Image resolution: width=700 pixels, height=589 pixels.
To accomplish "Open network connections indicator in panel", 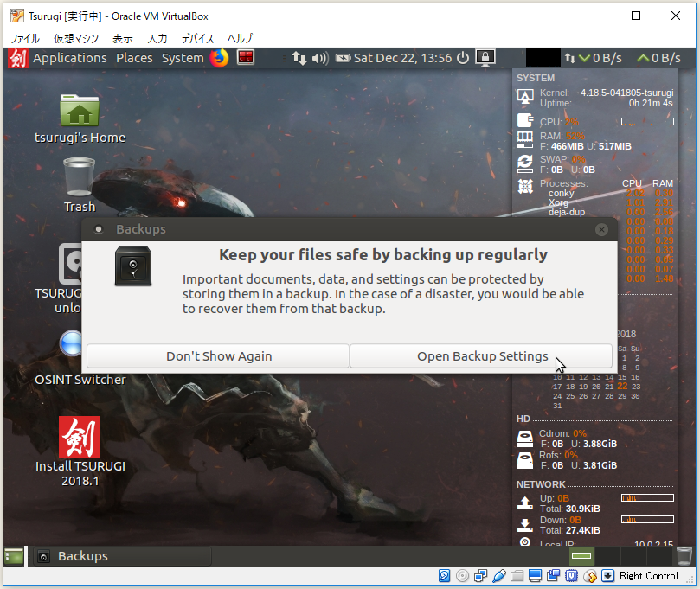I will click(x=299, y=58).
